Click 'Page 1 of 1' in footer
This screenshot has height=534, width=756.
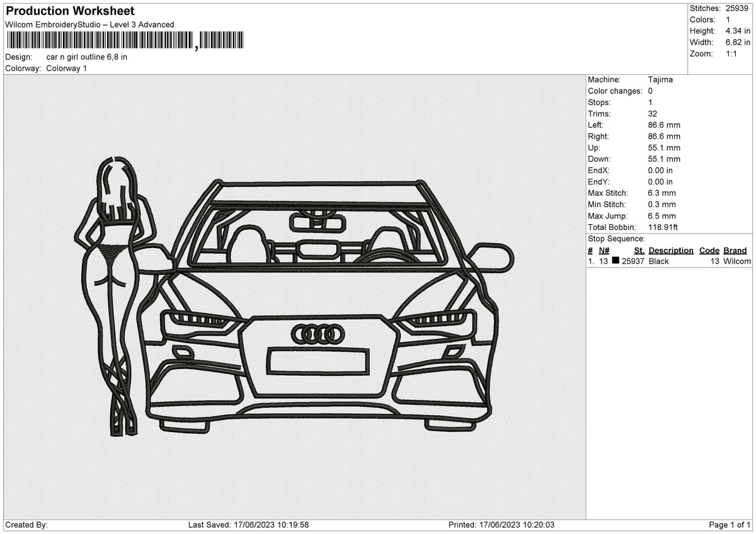pyautogui.click(x=730, y=525)
